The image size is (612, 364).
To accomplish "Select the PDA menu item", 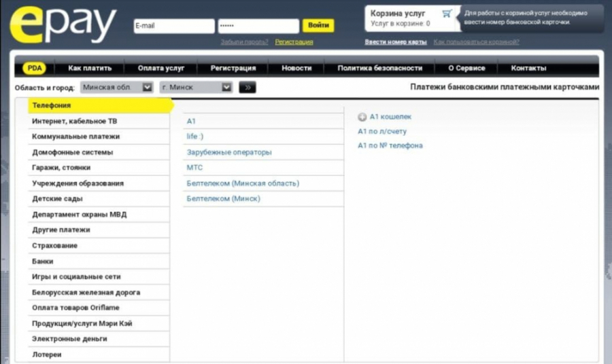I will coord(35,68).
